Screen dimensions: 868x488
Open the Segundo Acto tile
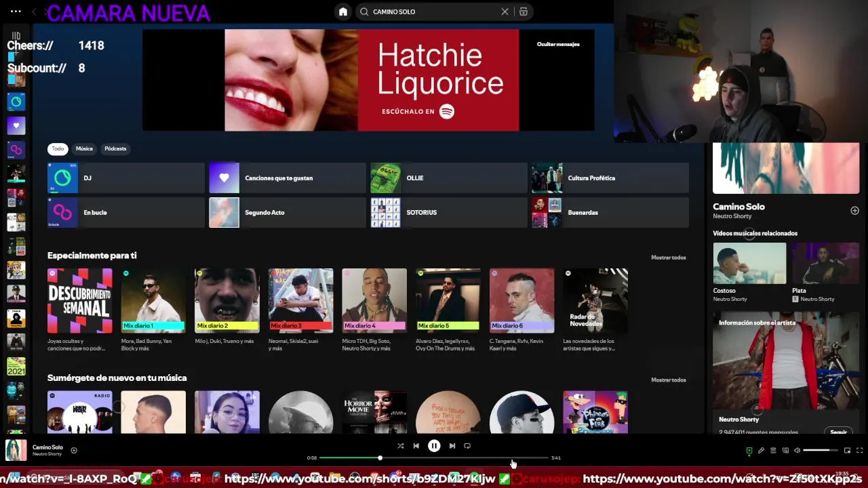(x=288, y=212)
